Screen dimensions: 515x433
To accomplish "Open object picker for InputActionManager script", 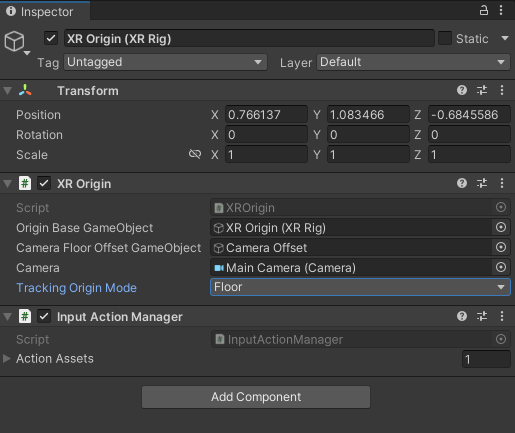I will click(501, 339).
